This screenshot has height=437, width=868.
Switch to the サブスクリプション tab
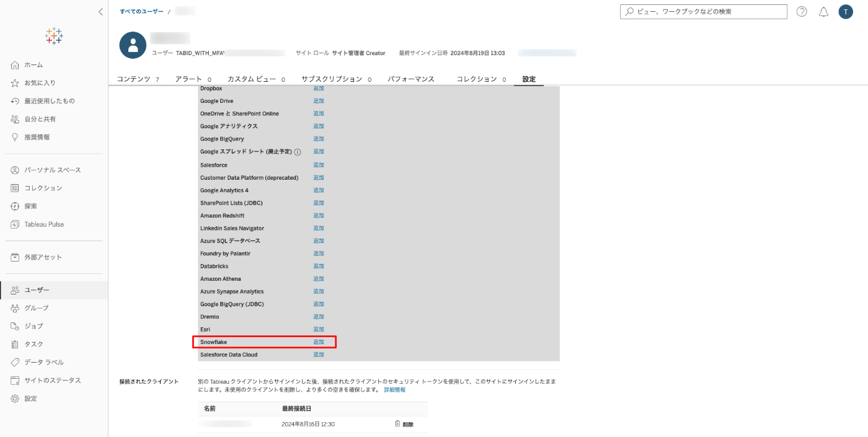pos(336,79)
